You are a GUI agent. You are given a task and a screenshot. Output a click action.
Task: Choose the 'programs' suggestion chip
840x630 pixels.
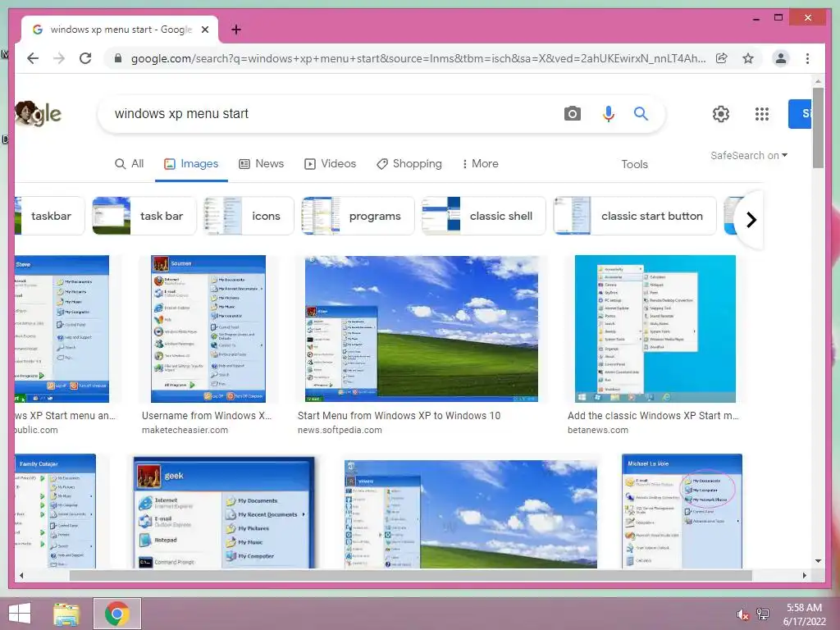click(x=358, y=216)
